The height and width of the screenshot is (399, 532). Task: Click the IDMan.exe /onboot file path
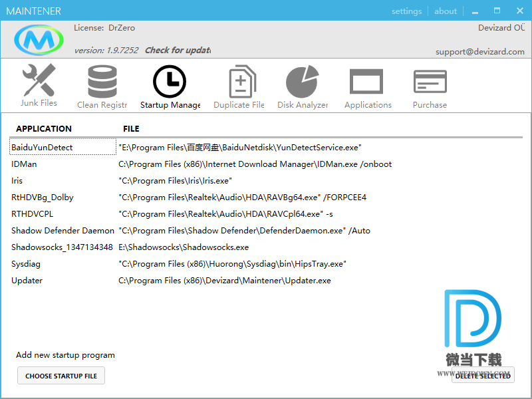tap(255, 164)
